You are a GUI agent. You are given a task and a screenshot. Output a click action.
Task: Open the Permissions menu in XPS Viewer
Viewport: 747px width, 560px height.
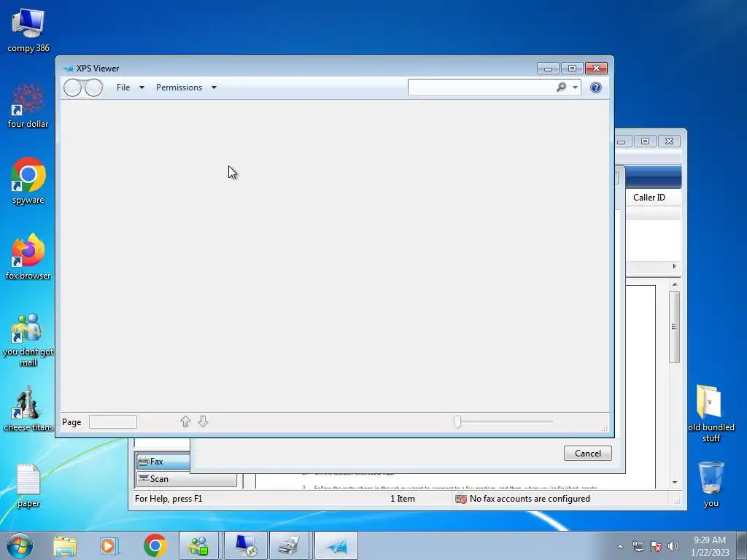point(179,87)
